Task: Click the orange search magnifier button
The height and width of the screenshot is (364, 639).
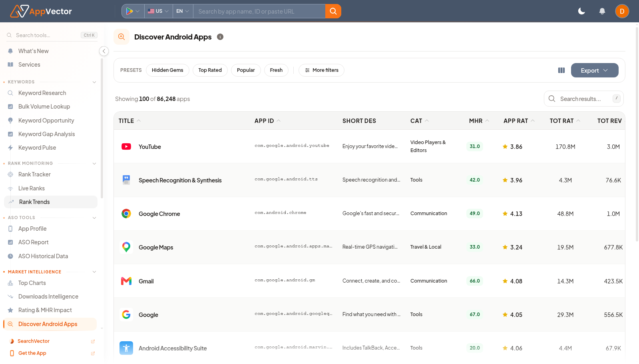Action: coord(333,11)
